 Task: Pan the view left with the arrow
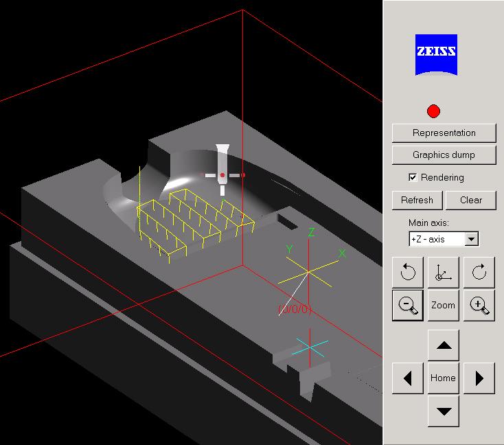coord(408,378)
